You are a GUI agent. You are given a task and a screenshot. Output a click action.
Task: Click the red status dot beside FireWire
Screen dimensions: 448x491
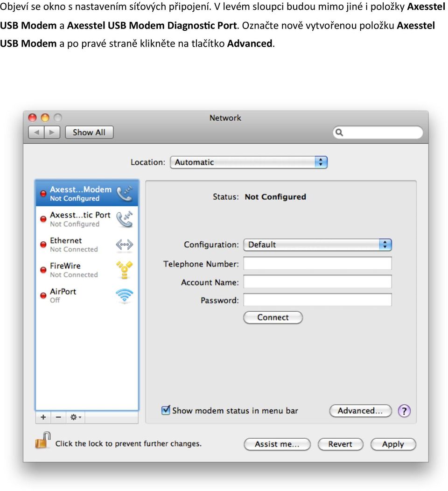(x=43, y=270)
